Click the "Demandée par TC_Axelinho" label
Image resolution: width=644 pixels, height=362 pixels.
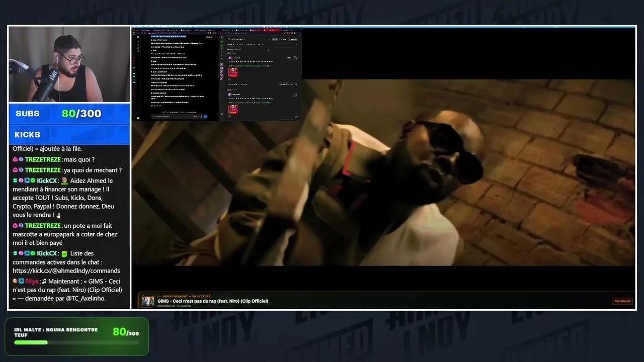[x=174, y=306]
